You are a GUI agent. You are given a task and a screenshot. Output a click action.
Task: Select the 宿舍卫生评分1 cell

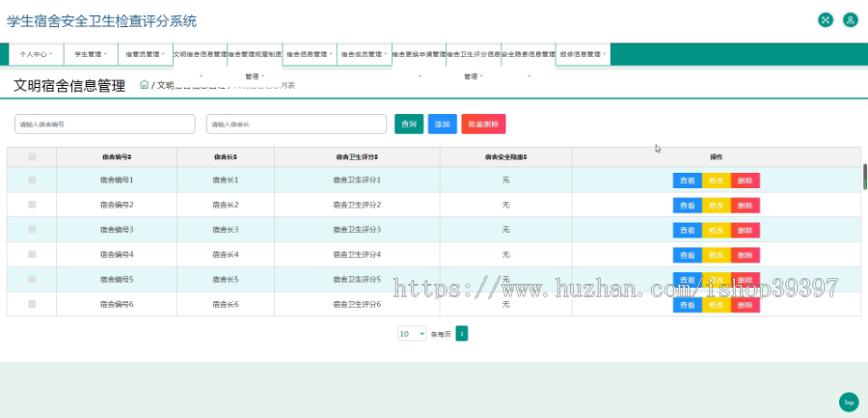click(x=357, y=180)
